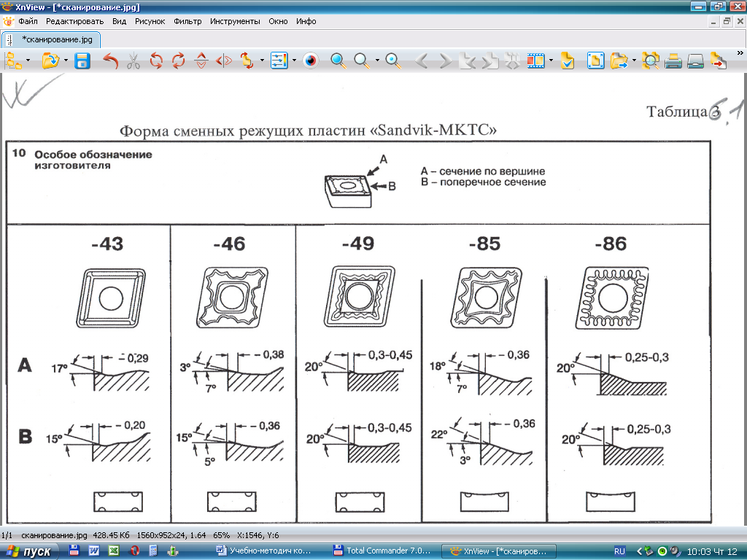Screen dimensions: 747x560
Task: Expand the Open file recent-files dropdown arrow
Action: click(x=66, y=61)
